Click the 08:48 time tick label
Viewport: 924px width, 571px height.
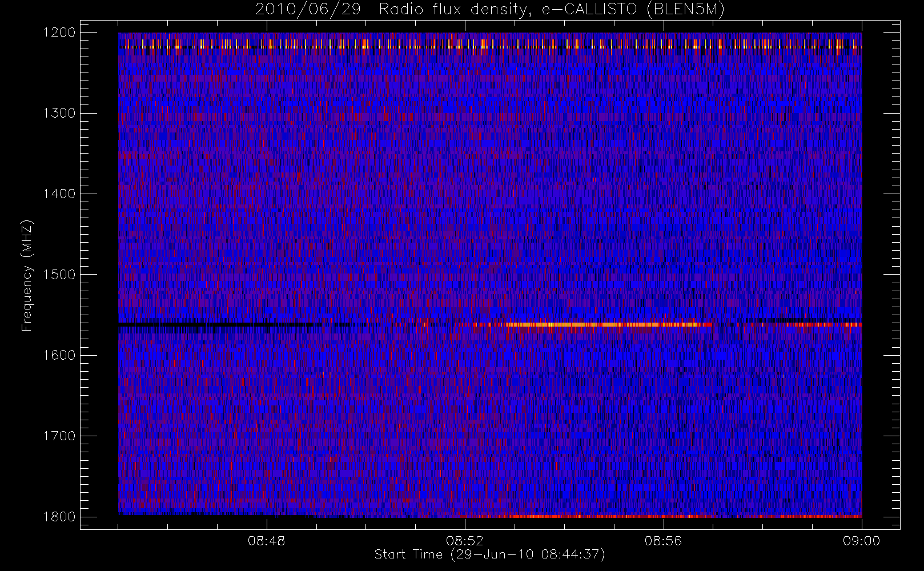click(267, 541)
